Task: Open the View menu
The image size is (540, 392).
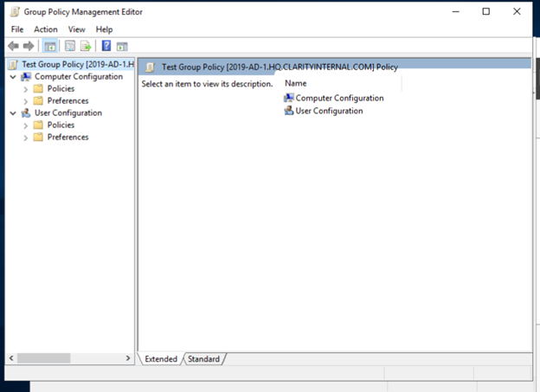Action: [76, 29]
